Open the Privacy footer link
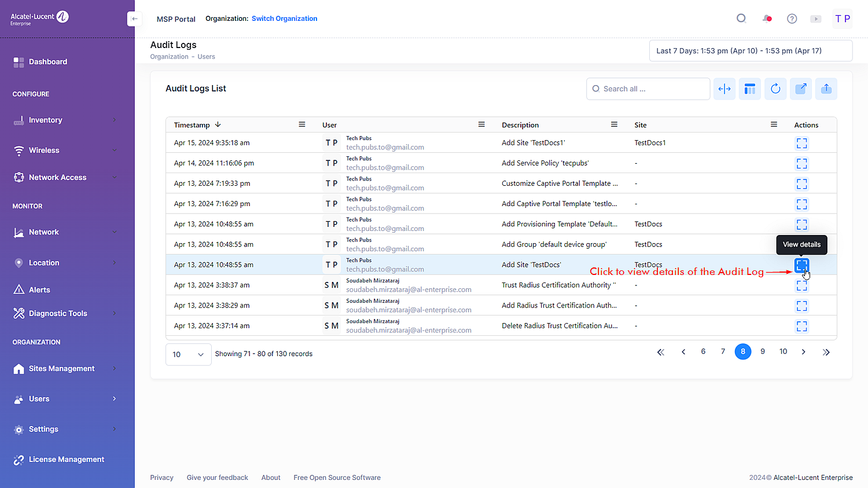The image size is (868, 488). (161, 478)
